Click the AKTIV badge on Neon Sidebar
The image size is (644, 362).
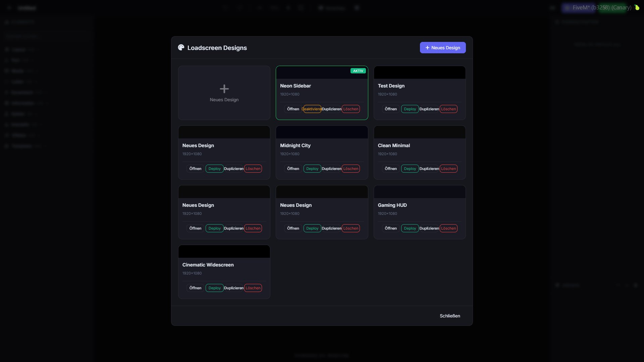click(358, 71)
